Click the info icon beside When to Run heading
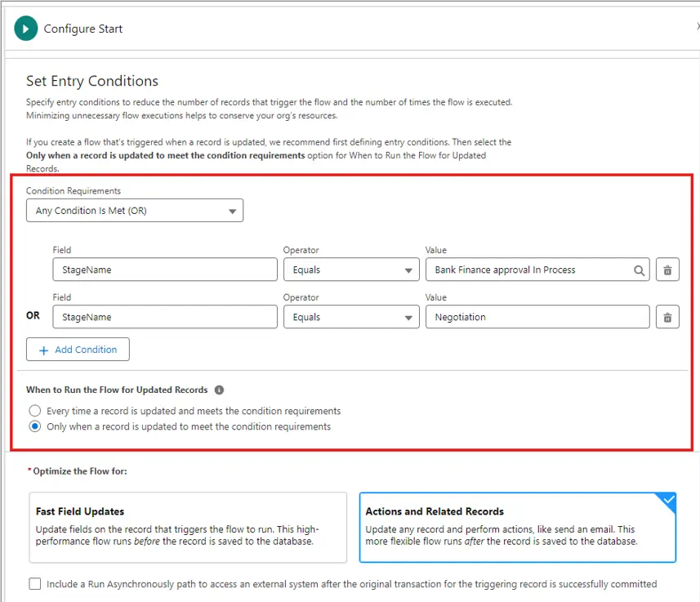 [x=219, y=390]
